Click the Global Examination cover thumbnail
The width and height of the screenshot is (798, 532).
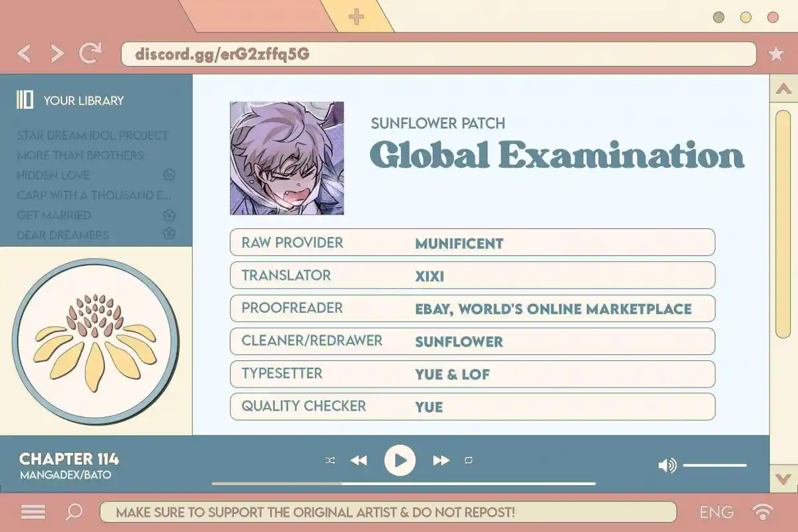[287, 158]
